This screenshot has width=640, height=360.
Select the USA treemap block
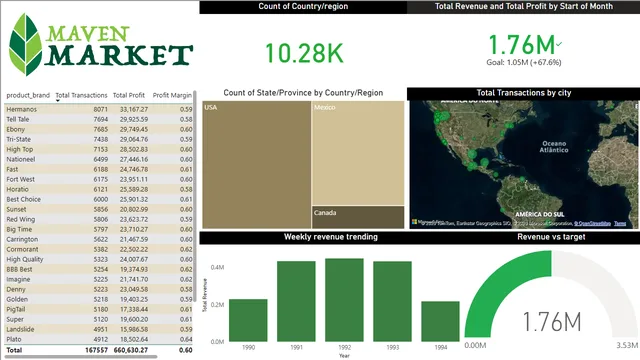tap(257, 164)
